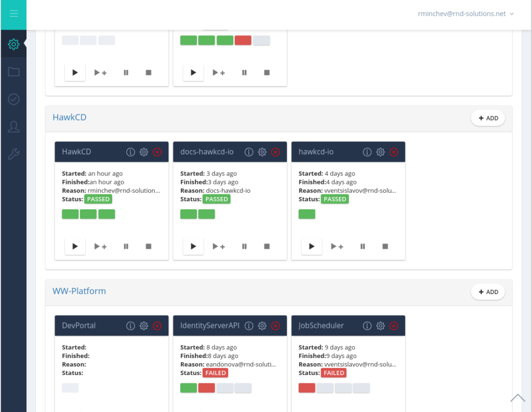Screen dimensions: 532x412
Task: View info for docs-hawkcd-io pipeline
Action: click(249, 152)
